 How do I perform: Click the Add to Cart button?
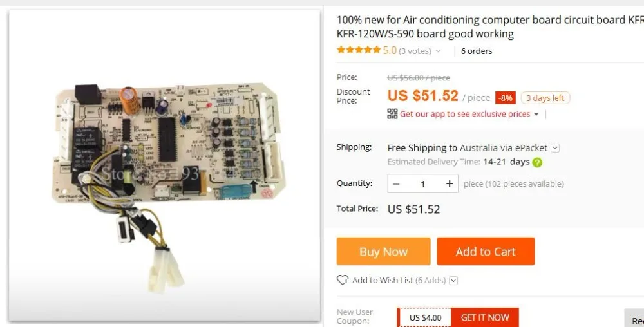(x=486, y=252)
